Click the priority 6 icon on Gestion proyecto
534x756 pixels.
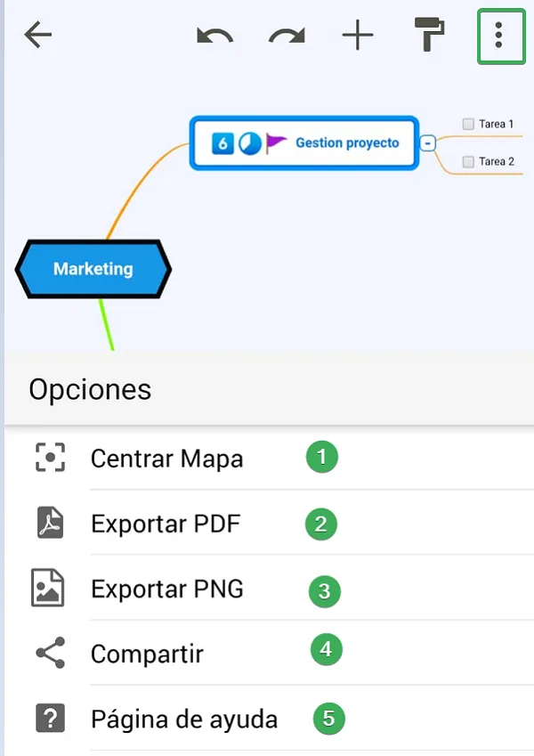[x=222, y=143]
